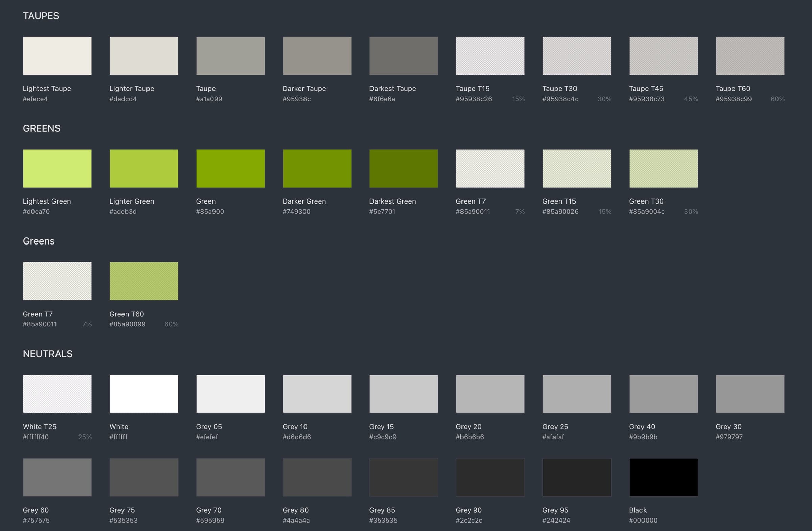Click the "25%" opacity label
Image resolution: width=812 pixels, height=531 pixels.
pos(85,437)
